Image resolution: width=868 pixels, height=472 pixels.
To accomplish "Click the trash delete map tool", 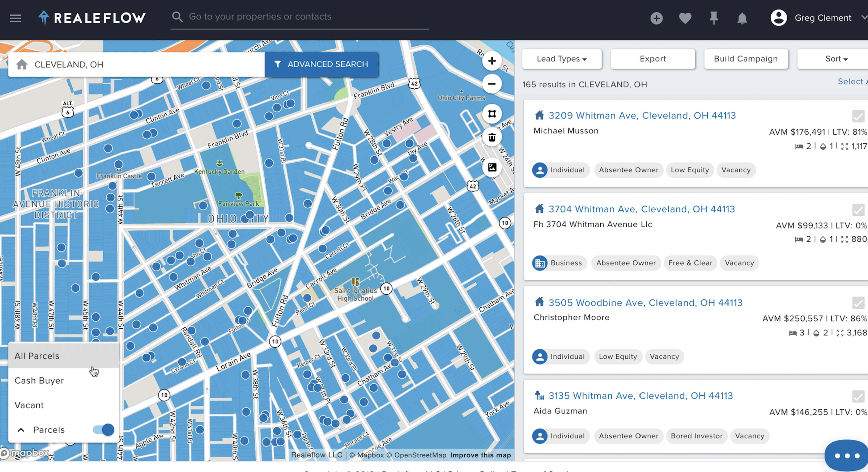I will tap(491, 137).
